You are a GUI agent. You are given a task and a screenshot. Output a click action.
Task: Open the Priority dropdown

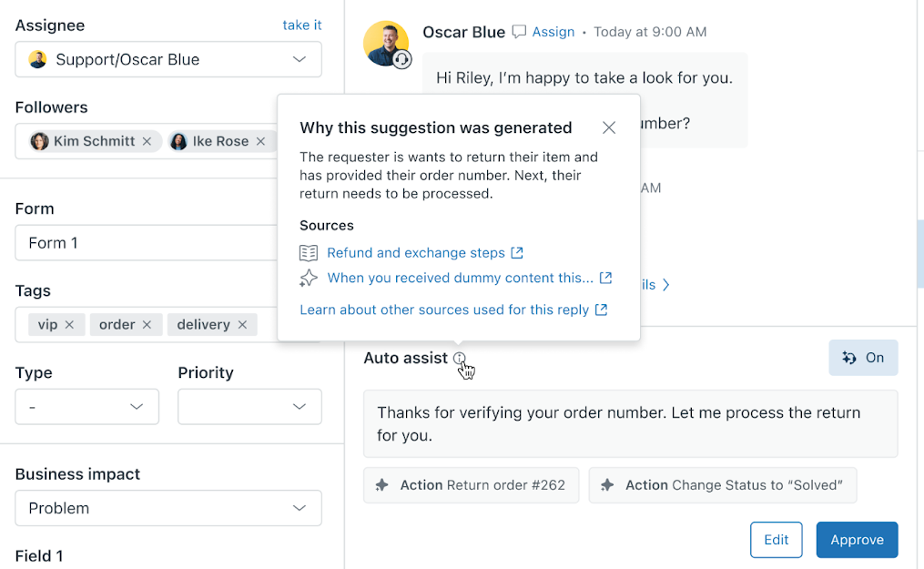point(249,407)
